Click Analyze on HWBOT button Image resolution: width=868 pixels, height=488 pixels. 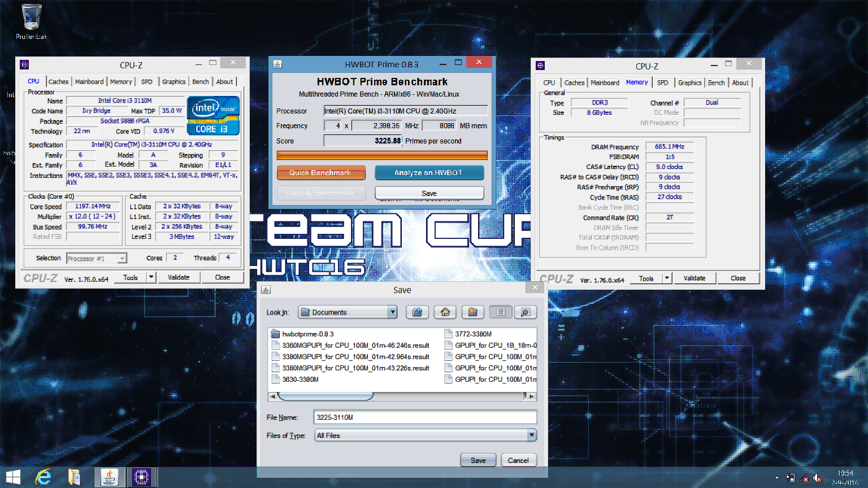429,172
